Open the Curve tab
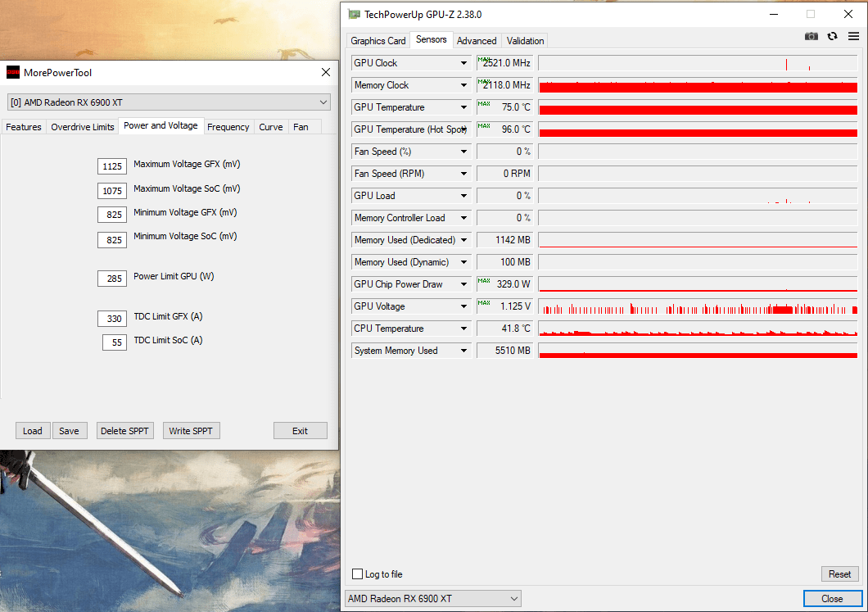 coord(271,127)
